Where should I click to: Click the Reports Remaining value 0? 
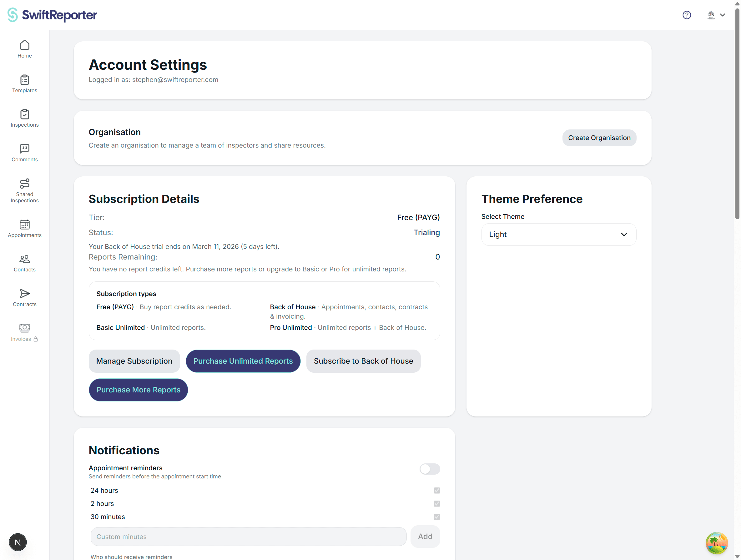(x=437, y=257)
